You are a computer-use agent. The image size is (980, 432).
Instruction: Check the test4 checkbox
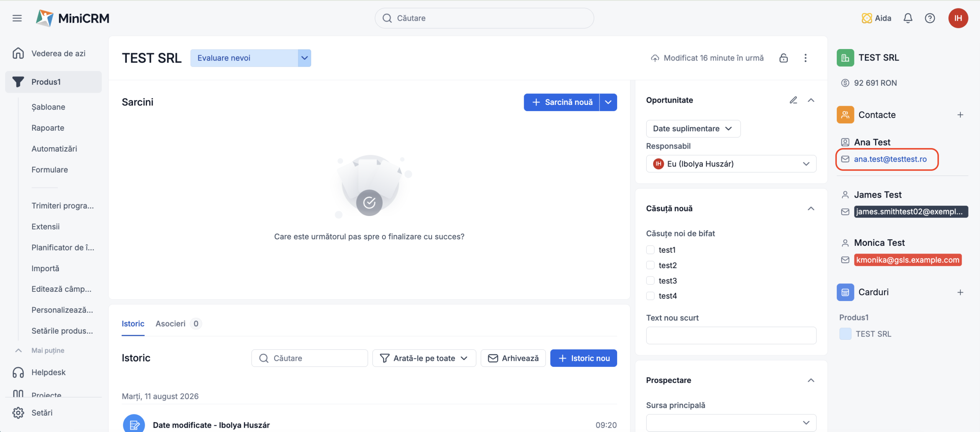[x=650, y=296]
